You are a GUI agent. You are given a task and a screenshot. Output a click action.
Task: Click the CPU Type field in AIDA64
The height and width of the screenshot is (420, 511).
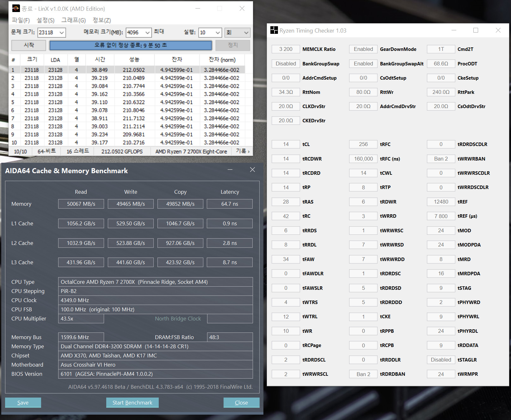tap(156, 282)
